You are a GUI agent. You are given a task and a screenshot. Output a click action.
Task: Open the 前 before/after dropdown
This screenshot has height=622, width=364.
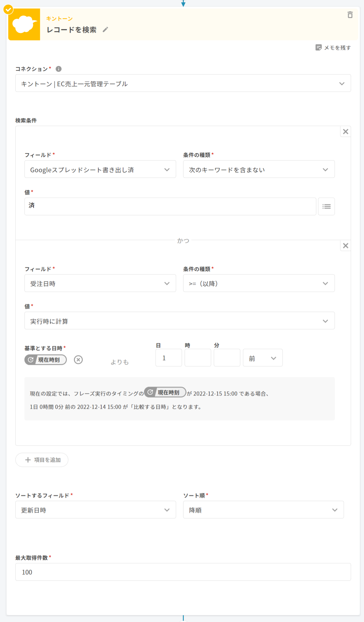point(263,358)
